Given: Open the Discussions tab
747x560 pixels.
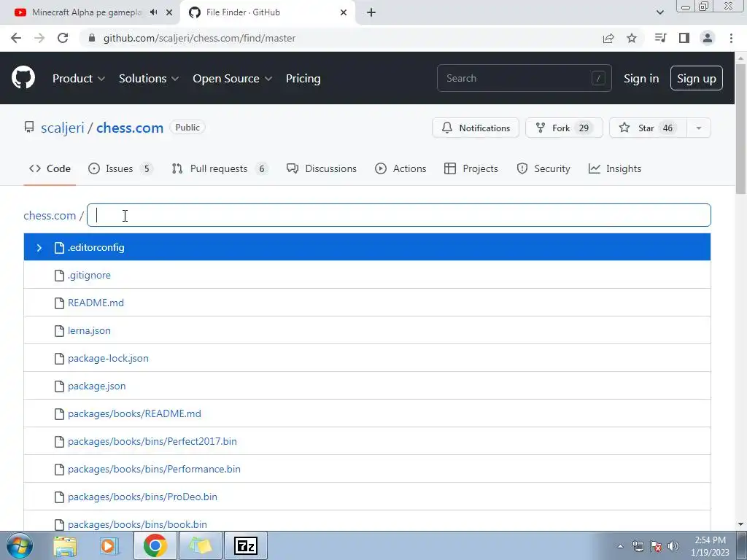Looking at the screenshot, I should pyautogui.click(x=322, y=168).
